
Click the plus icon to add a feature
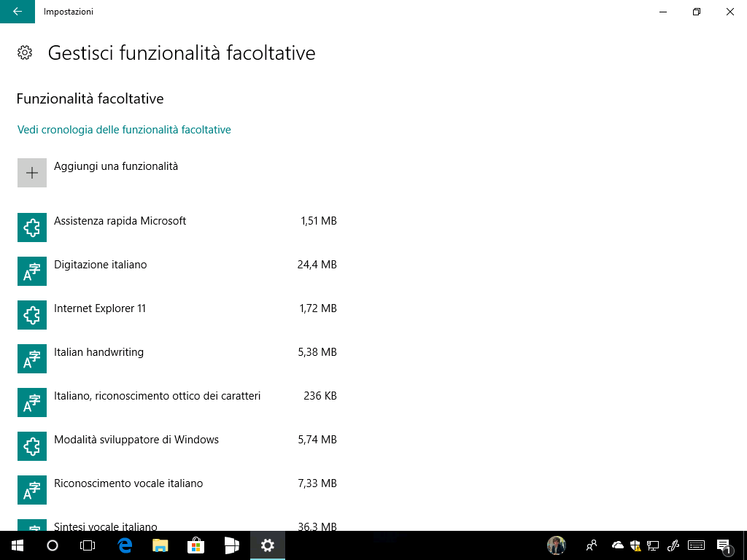tap(32, 173)
